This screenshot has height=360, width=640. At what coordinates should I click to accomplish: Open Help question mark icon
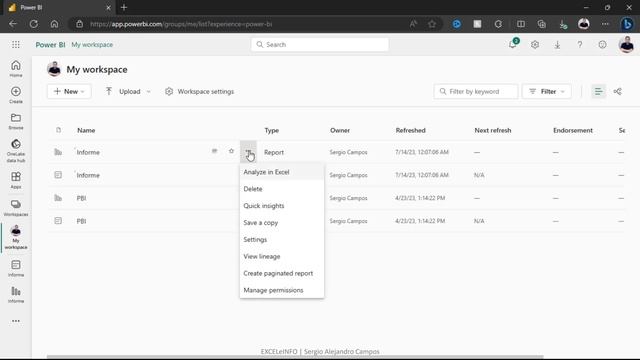(x=580, y=44)
